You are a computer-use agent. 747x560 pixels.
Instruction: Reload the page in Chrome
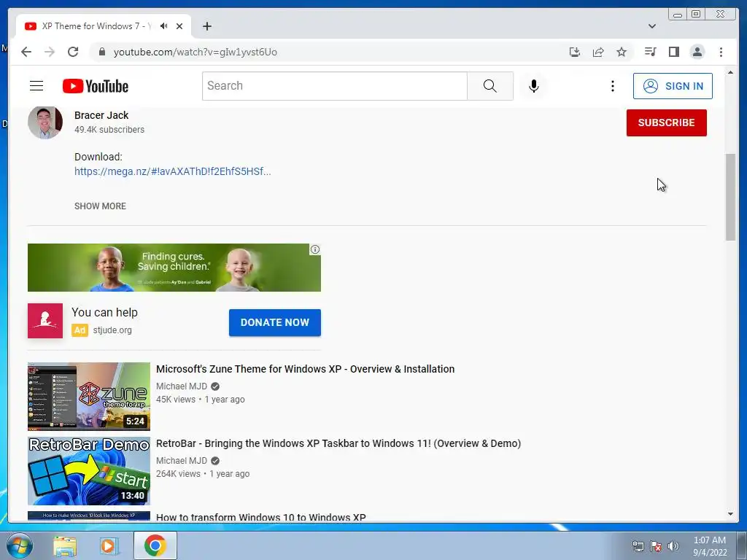tap(73, 52)
